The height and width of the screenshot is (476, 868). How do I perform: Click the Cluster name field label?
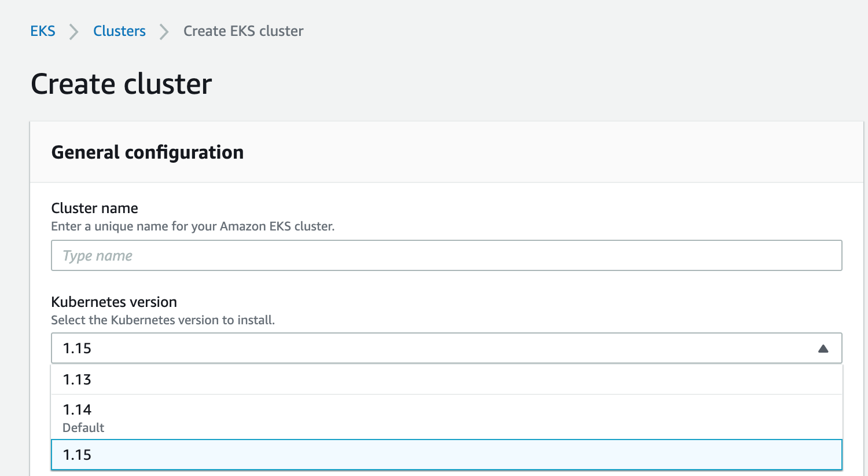coord(94,208)
